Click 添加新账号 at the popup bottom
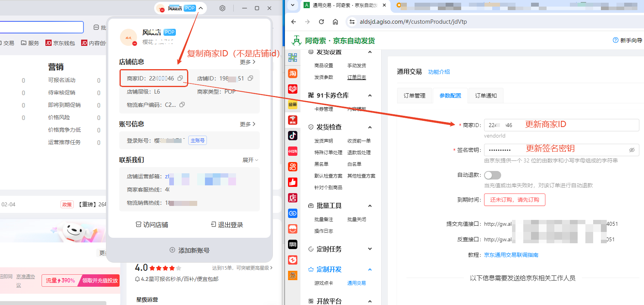The image size is (644, 305). [189, 250]
